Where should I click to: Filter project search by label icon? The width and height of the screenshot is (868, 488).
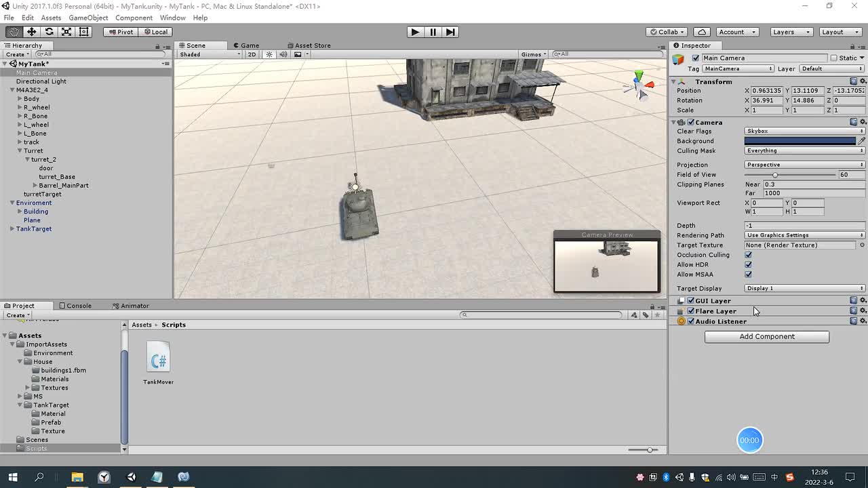coord(646,314)
